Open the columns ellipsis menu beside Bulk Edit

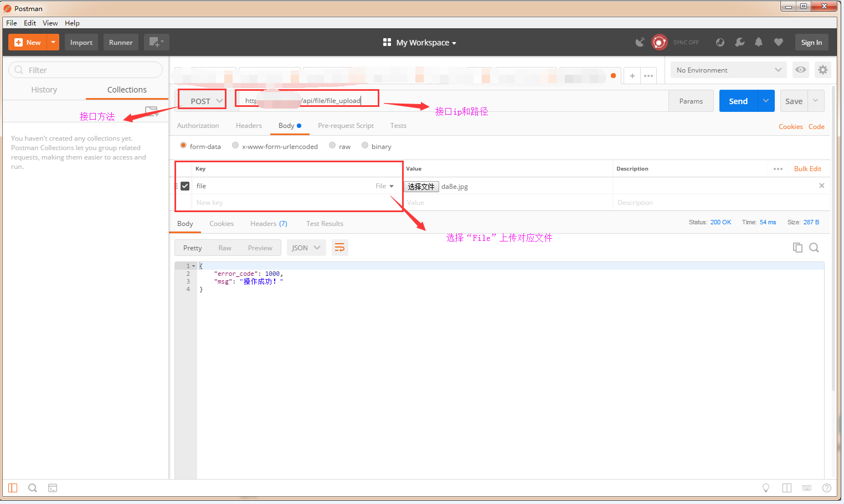(x=778, y=169)
